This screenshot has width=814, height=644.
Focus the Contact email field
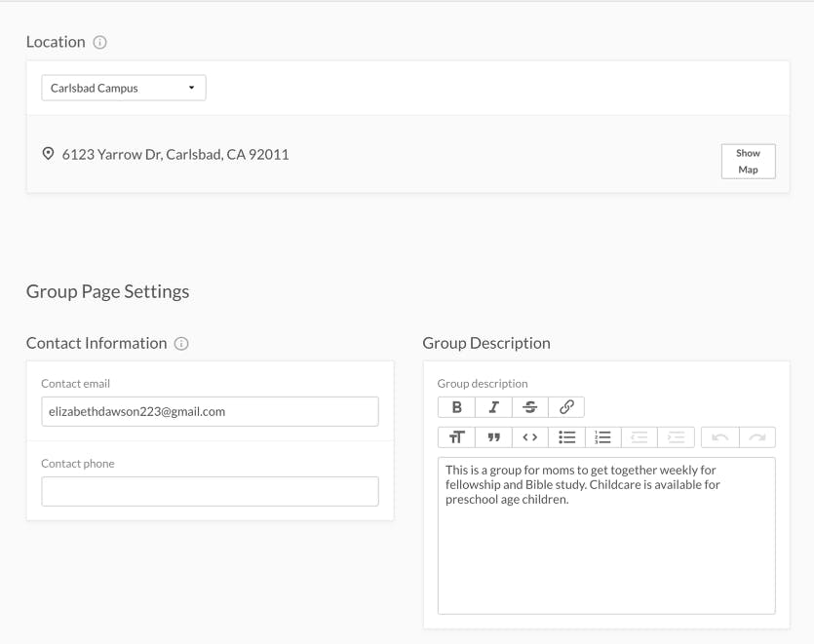click(x=210, y=411)
